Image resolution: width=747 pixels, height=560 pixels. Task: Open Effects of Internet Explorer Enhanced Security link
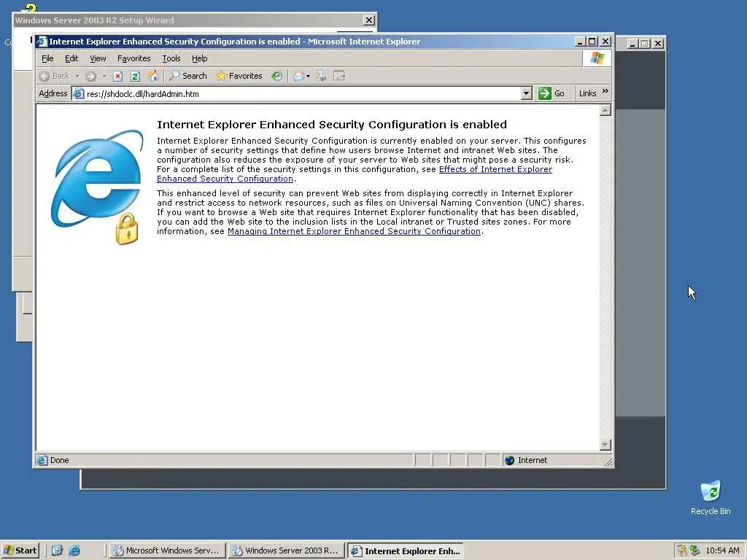(x=495, y=169)
